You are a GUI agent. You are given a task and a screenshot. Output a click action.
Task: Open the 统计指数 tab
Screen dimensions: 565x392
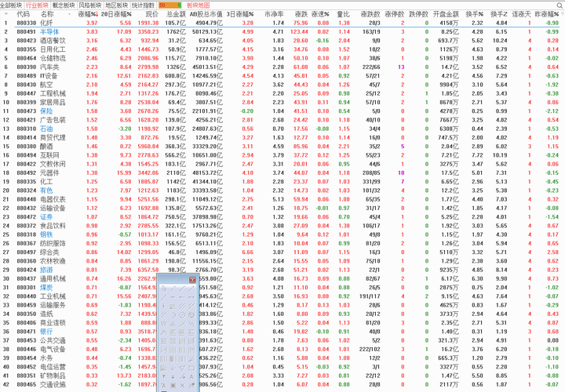(x=143, y=5)
